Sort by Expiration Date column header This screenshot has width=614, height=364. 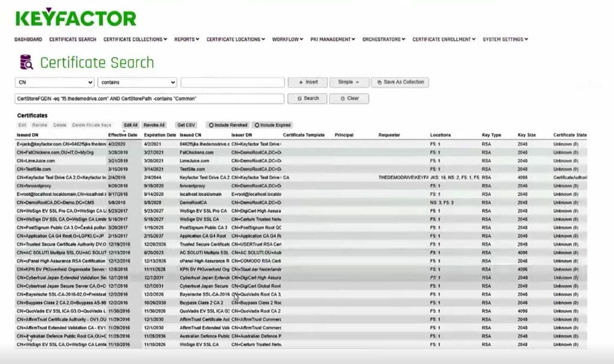[159, 135]
